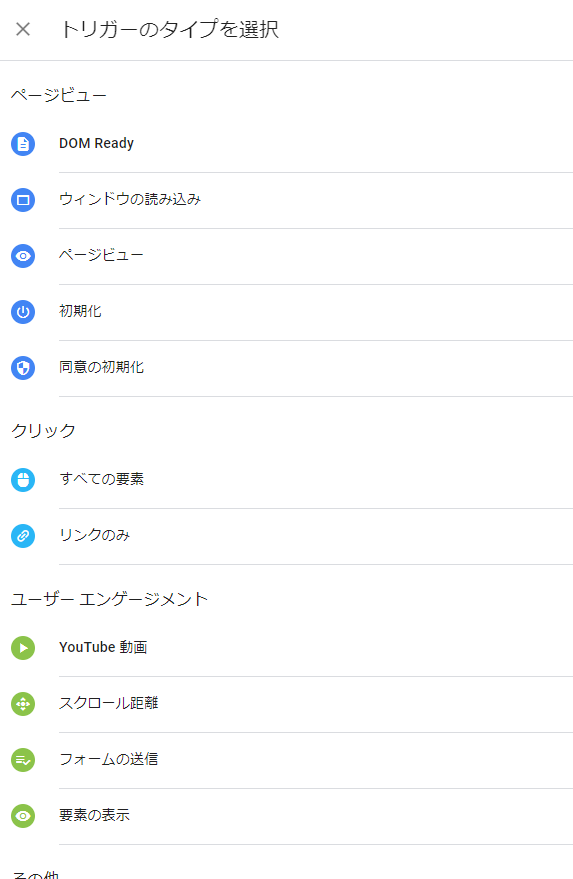Click the スクロール距離 arrows icon
Screen dimensions: 573x879
point(23,704)
